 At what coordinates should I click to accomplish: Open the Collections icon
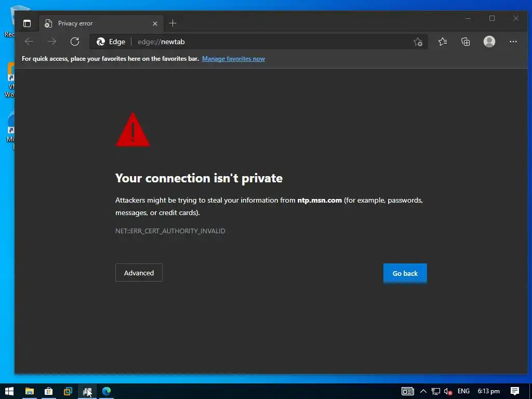(465, 42)
